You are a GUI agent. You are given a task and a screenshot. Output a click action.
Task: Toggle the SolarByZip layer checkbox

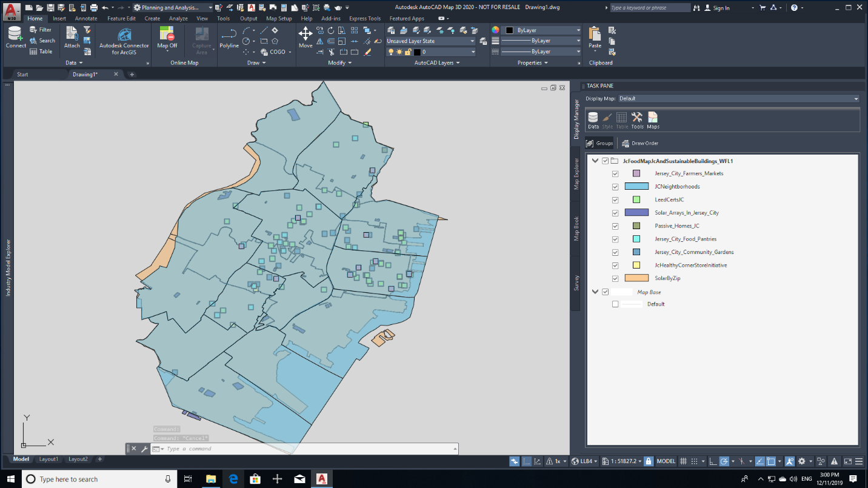tap(615, 278)
